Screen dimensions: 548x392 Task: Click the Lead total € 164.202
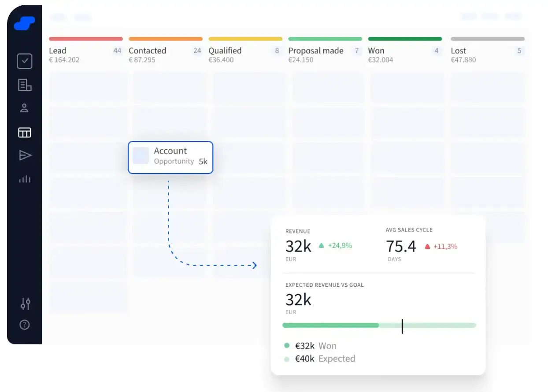point(64,60)
